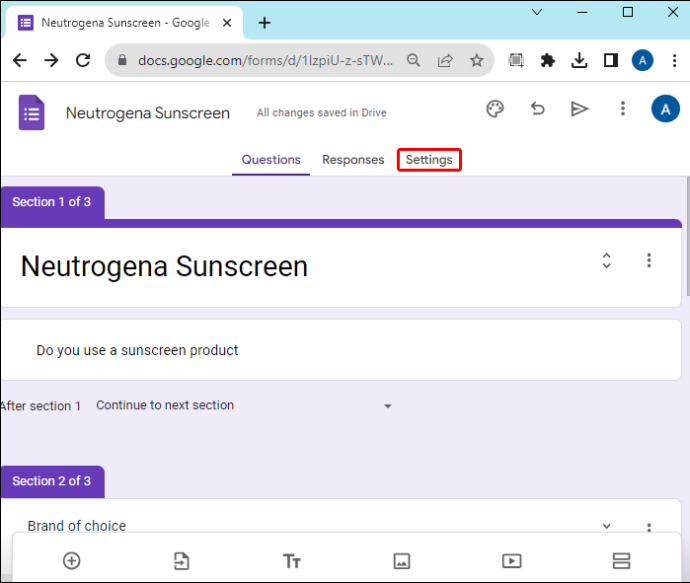Reload the current page
The image size is (690, 583).
(83, 60)
